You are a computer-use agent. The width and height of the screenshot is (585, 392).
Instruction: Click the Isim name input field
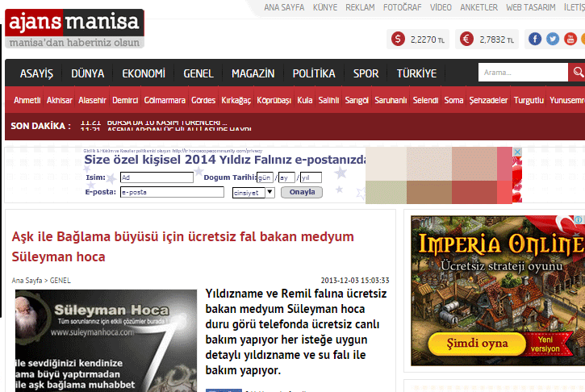pos(157,177)
